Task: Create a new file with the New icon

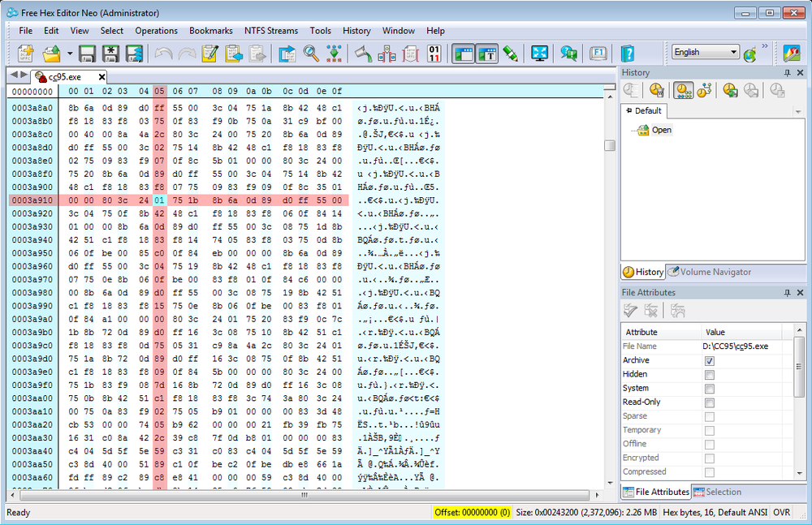Action: pyautogui.click(x=25, y=54)
